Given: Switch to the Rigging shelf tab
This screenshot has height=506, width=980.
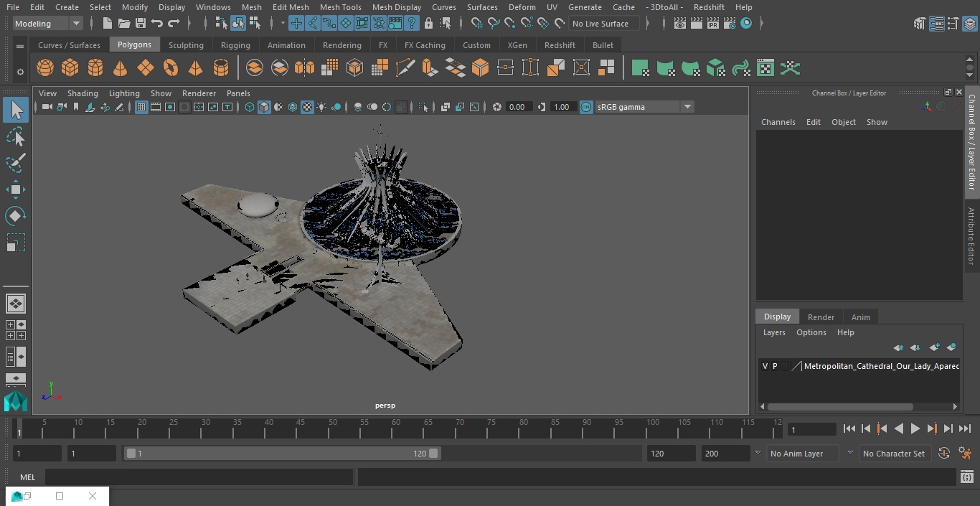Looking at the screenshot, I should (x=235, y=45).
